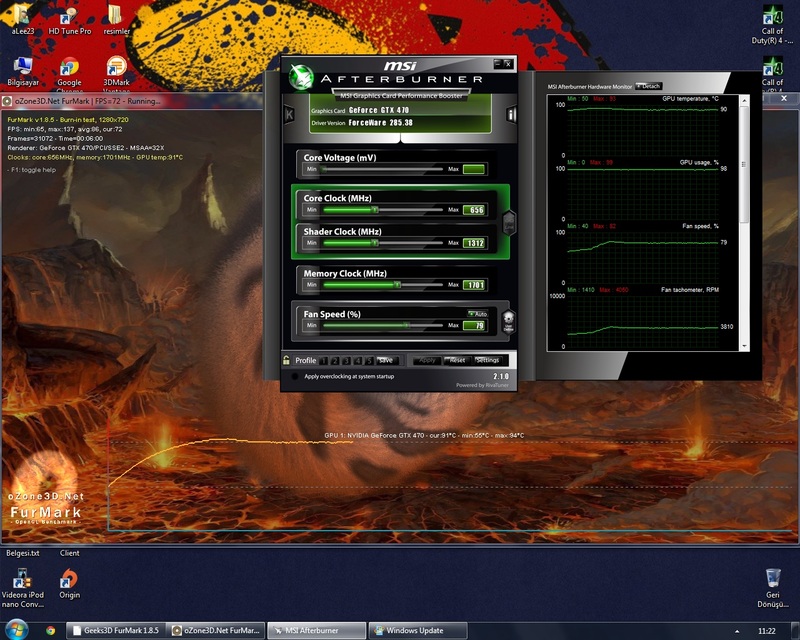Click the profile Save button
This screenshot has height=640, width=800.
point(387,360)
